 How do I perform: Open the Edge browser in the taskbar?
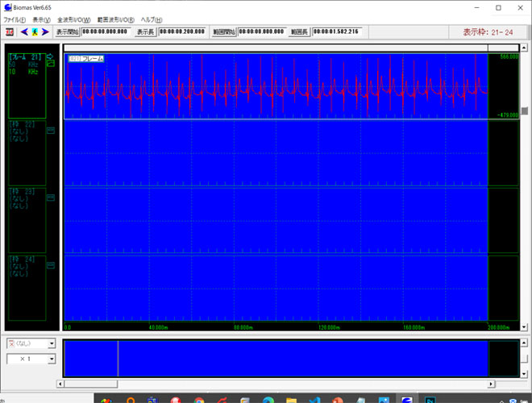click(x=268, y=401)
